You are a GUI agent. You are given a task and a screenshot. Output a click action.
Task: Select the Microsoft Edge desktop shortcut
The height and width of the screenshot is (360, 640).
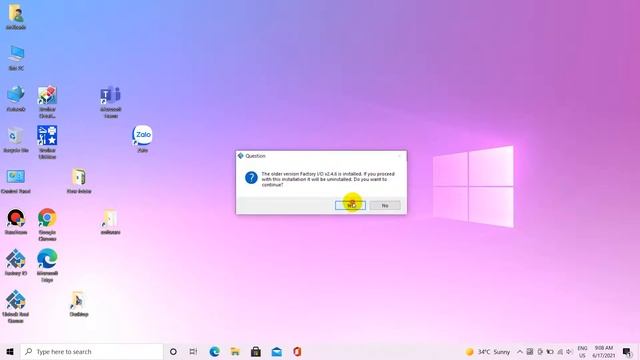coord(47,265)
